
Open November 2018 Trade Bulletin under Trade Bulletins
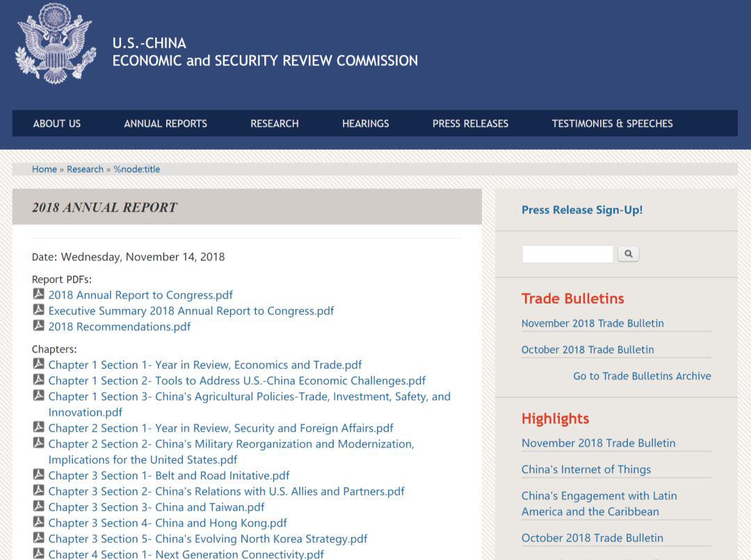(x=592, y=323)
